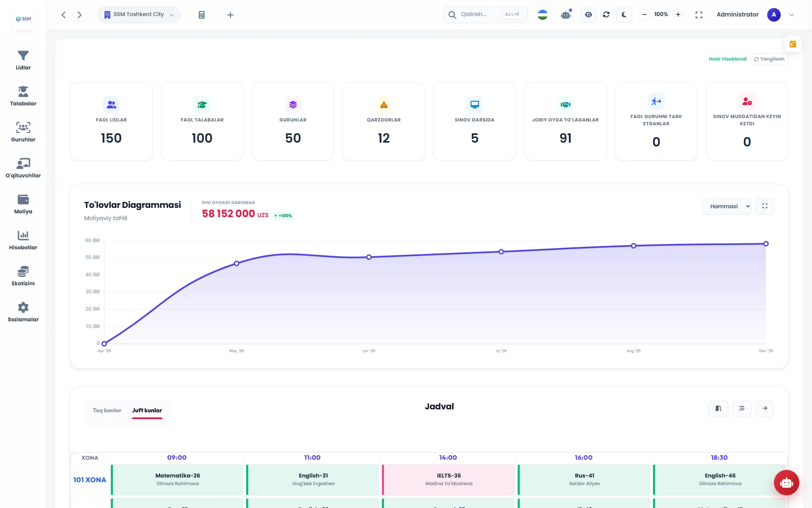Screen dimensions: 812x508
Task: Click the Uzbekistan flag language icon
Action: pos(543,15)
